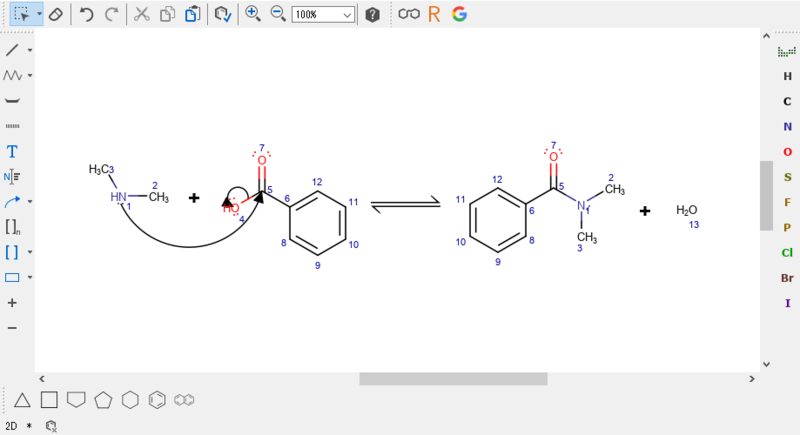This screenshot has width=800, height=435.
Task: Insert the benzene ring template
Action: (157, 400)
